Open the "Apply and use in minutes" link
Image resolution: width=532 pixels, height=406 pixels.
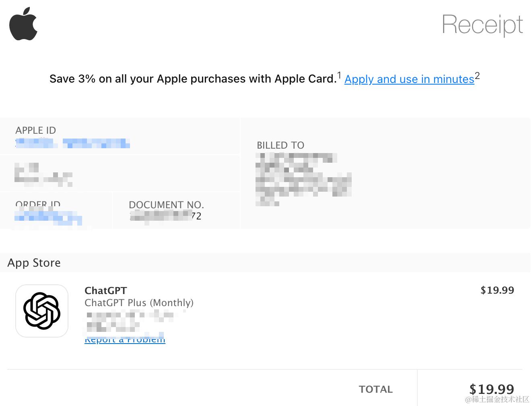[x=409, y=79]
